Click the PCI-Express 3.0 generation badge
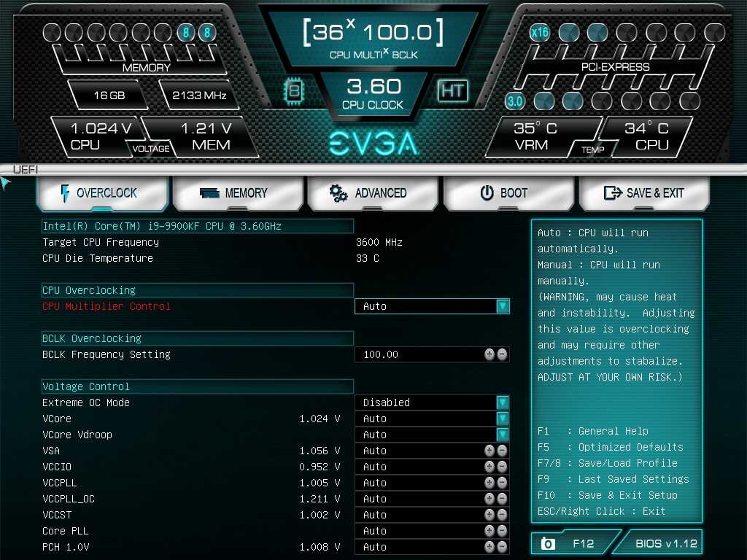The width and height of the screenshot is (747, 560). click(x=515, y=101)
